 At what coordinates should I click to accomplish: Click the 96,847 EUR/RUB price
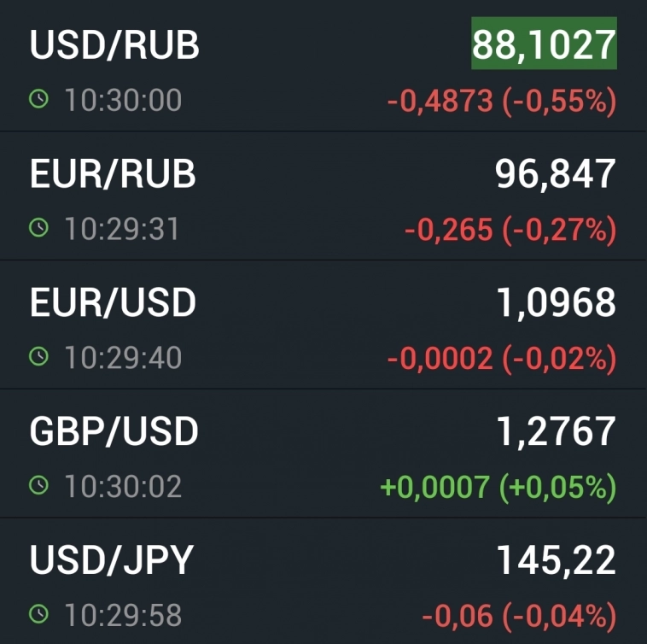tap(555, 174)
